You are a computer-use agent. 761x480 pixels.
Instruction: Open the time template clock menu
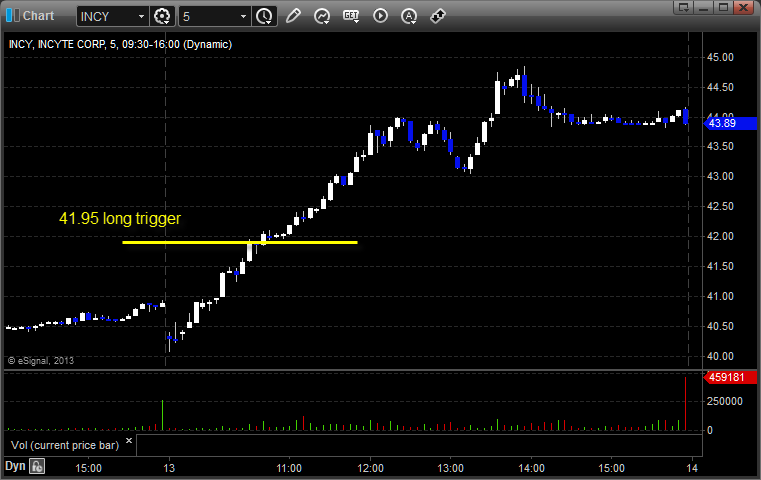[x=265, y=16]
